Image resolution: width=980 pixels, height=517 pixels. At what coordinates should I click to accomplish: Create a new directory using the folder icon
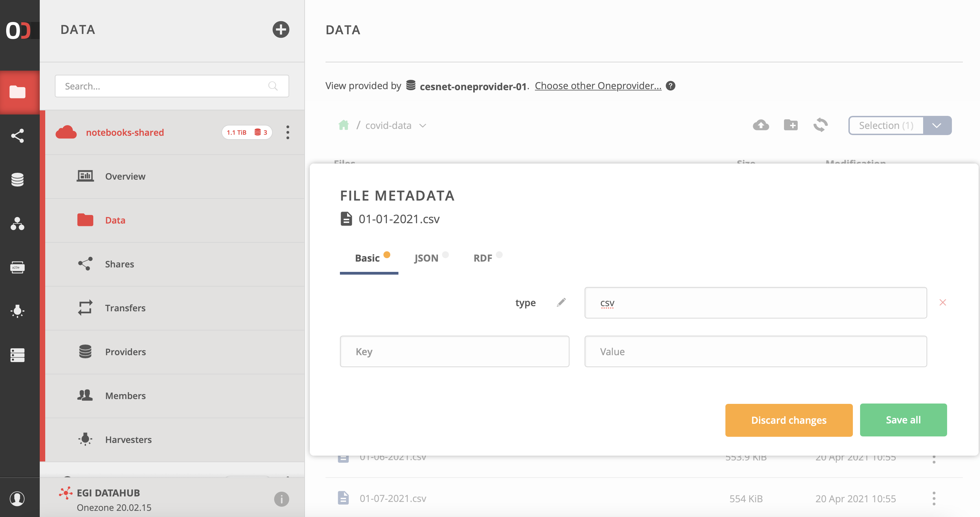click(791, 125)
